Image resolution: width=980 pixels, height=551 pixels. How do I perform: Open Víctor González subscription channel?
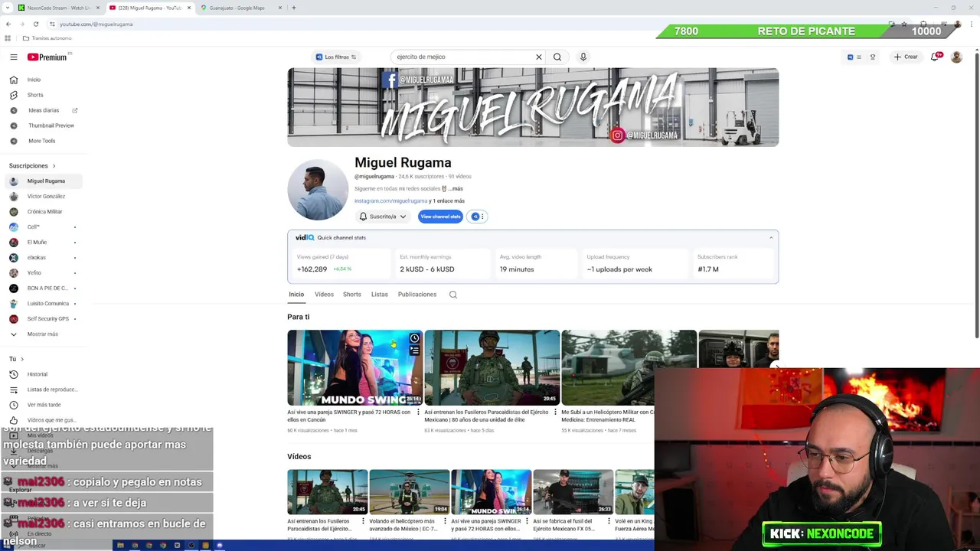point(43,197)
